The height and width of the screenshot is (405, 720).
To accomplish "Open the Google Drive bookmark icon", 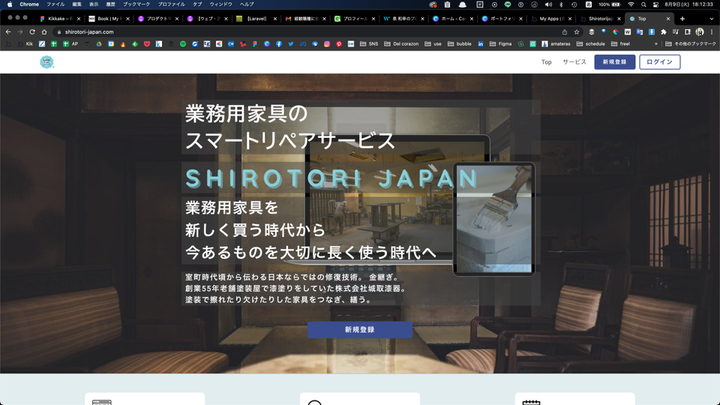I will pos(99,44).
